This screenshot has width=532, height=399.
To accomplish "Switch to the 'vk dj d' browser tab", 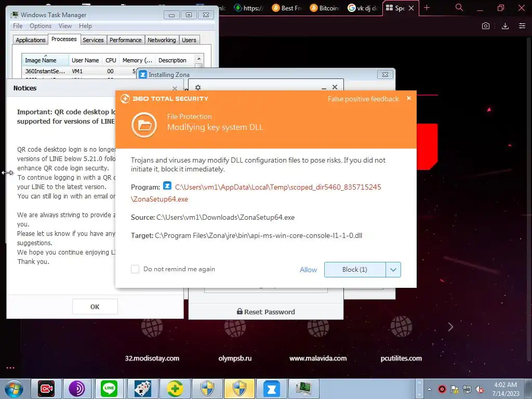I will 363,8.
